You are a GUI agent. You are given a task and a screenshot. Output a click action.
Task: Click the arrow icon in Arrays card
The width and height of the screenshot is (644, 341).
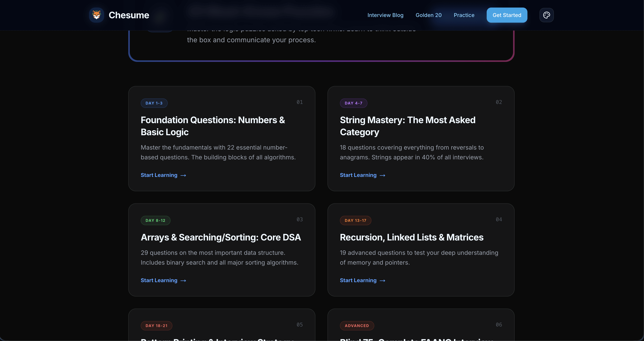pyautogui.click(x=183, y=281)
